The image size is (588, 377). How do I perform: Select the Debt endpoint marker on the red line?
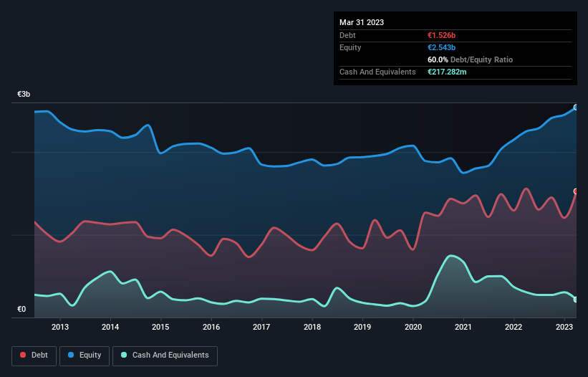click(576, 191)
